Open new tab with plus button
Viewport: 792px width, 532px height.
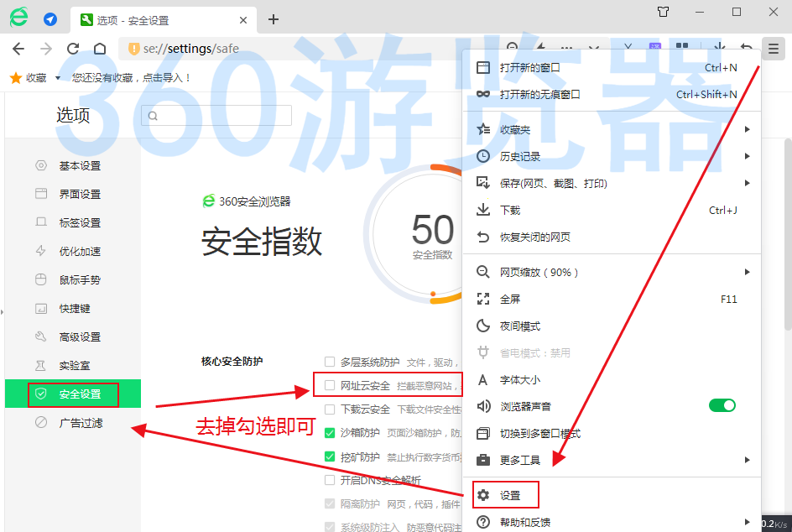(274, 19)
